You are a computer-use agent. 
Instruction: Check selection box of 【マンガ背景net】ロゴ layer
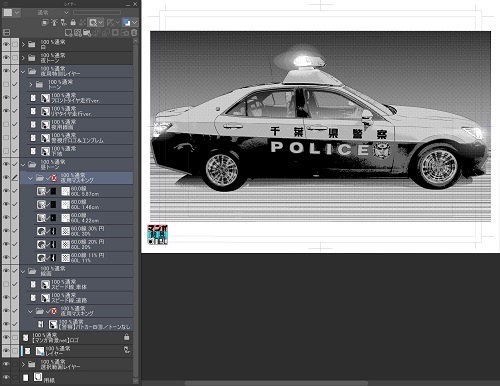15,337
